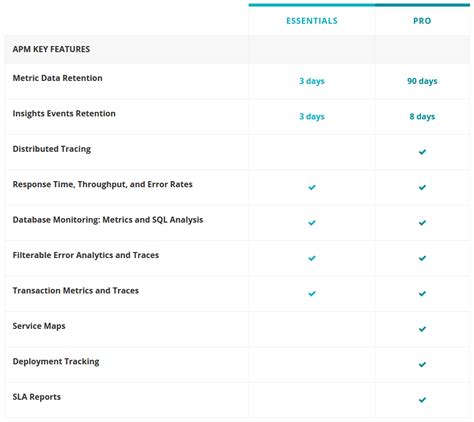The width and height of the screenshot is (474, 422).
Task: Click Pro checkmark for Filterable Error Analytics
Action: click(422, 258)
